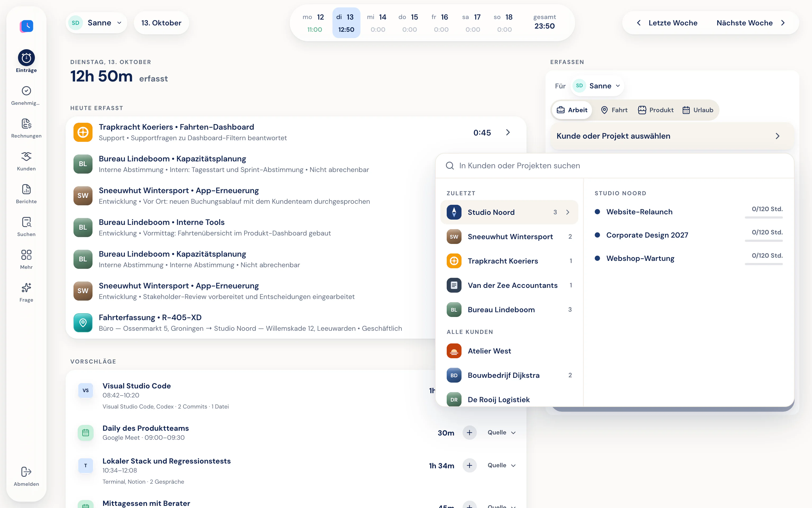Expand Studio Noord projects chevron
The image size is (812, 508).
(x=568, y=212)
